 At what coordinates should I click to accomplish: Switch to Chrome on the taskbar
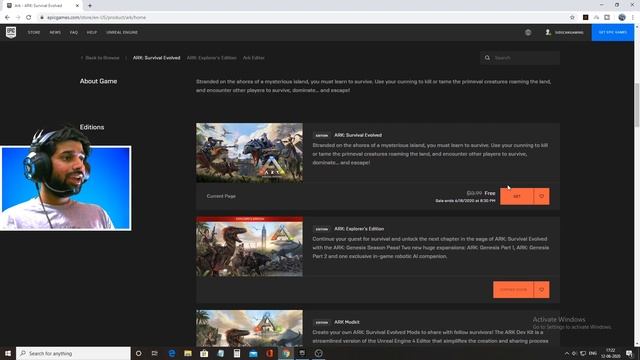286,353
